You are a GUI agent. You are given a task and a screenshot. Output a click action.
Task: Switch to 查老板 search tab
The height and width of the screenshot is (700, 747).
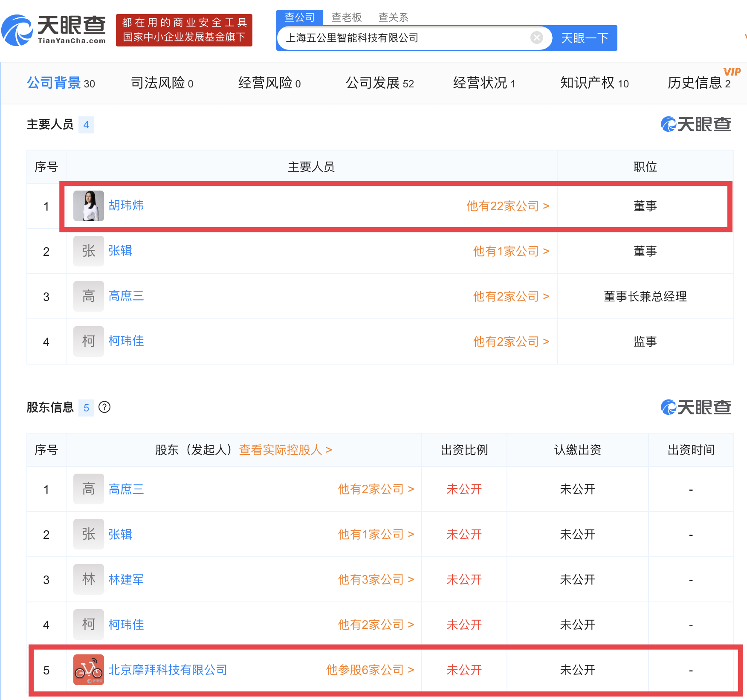pos(347,17)
